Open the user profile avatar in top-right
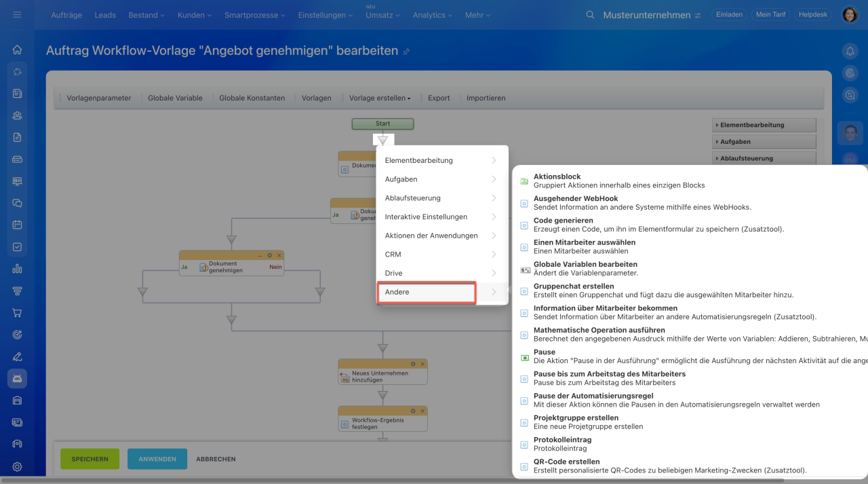 click(x=850, y=15)
